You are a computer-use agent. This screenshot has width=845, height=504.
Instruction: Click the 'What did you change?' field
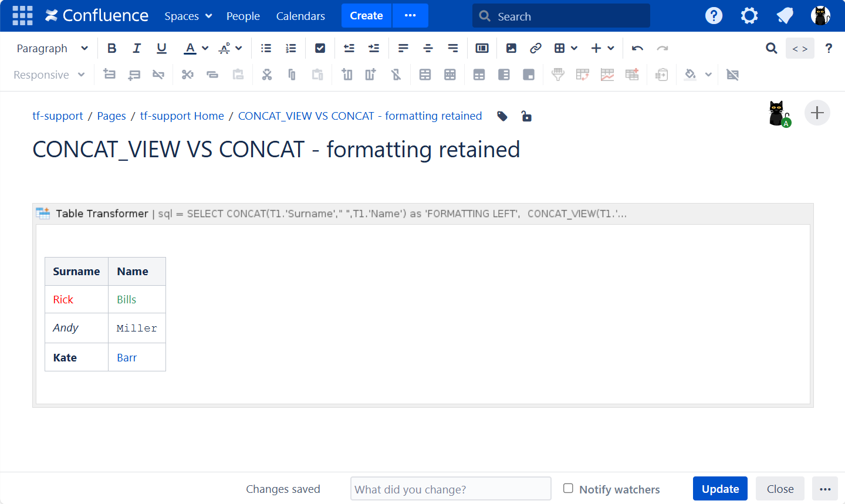[451, 489]
